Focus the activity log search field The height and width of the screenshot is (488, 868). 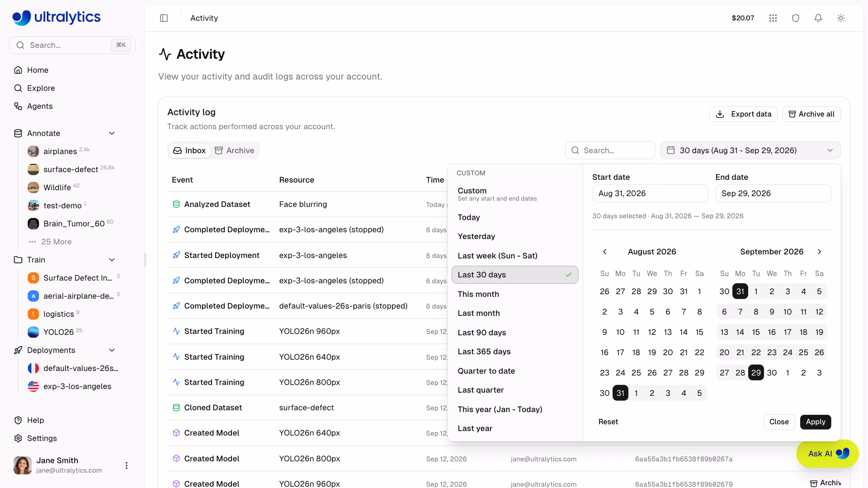point(610,150)
